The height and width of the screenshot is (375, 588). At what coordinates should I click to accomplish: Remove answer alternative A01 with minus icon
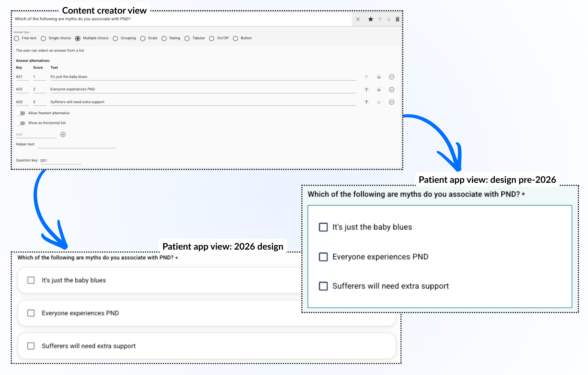point(392,77)
